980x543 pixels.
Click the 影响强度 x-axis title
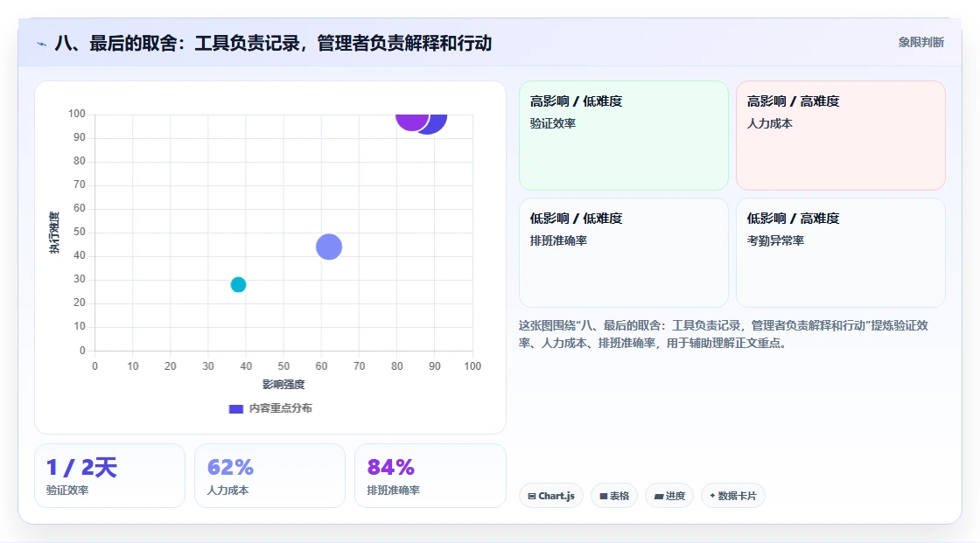(x=283, y=384)
